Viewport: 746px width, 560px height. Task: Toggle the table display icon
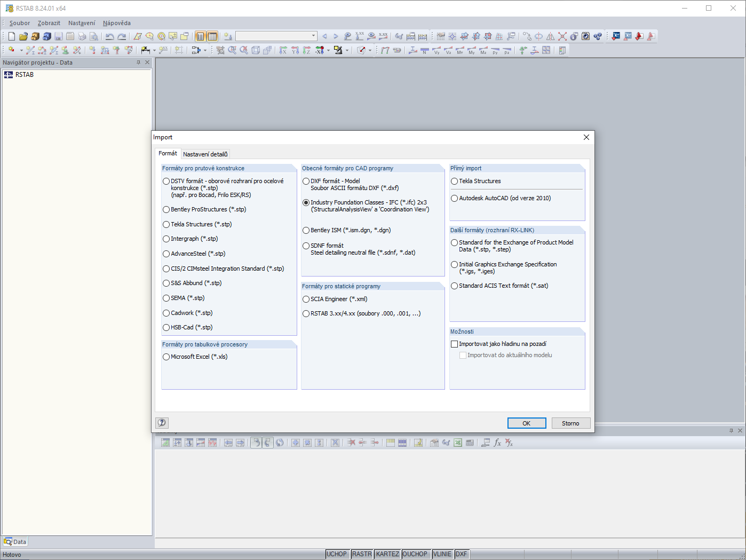[212, 36]
